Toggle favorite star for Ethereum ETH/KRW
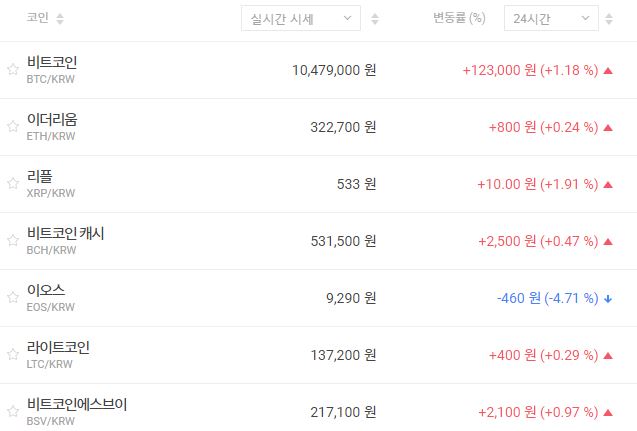This screenshot has height=431, width=637. point(13,127)
